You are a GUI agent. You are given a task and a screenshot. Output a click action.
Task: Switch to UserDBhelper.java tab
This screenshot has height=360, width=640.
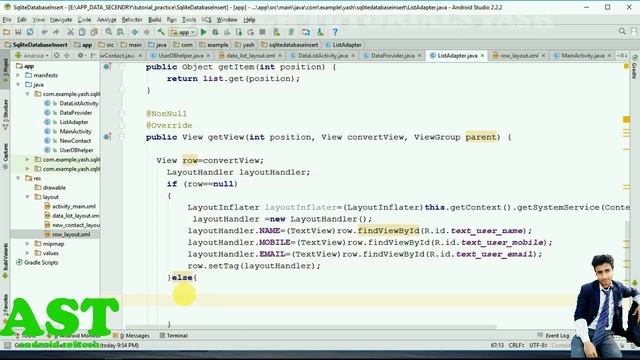pos(180,56)
